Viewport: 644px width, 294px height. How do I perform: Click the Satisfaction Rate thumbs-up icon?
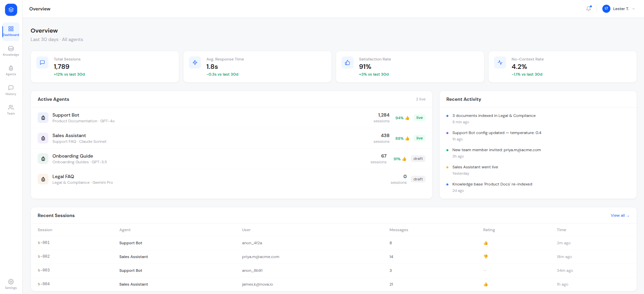point(348,62)
